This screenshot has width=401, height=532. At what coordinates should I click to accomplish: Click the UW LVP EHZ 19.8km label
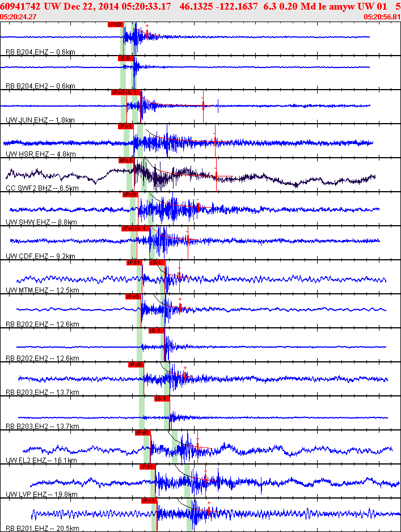click(x=41, y=495)
